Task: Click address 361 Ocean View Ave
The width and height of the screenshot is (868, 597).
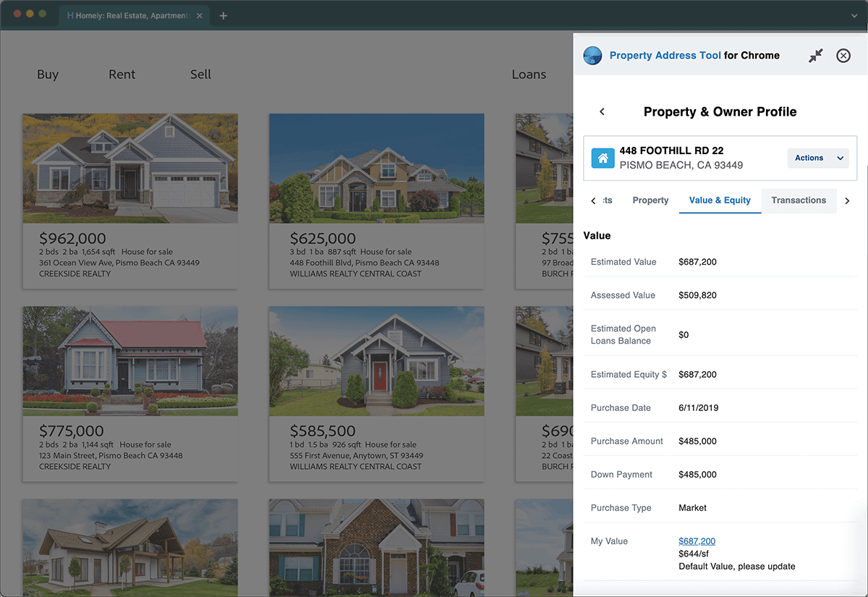Action: [x=119, y=263]
